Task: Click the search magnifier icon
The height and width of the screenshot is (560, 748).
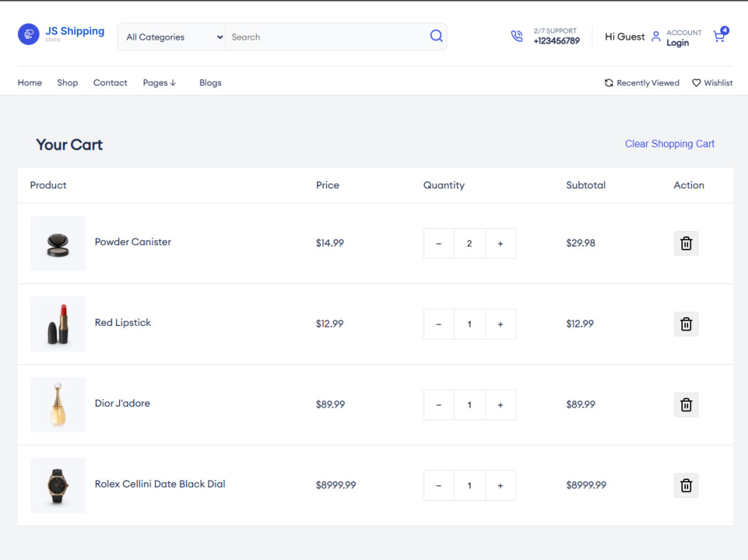Action: click(x=436, y=36)
